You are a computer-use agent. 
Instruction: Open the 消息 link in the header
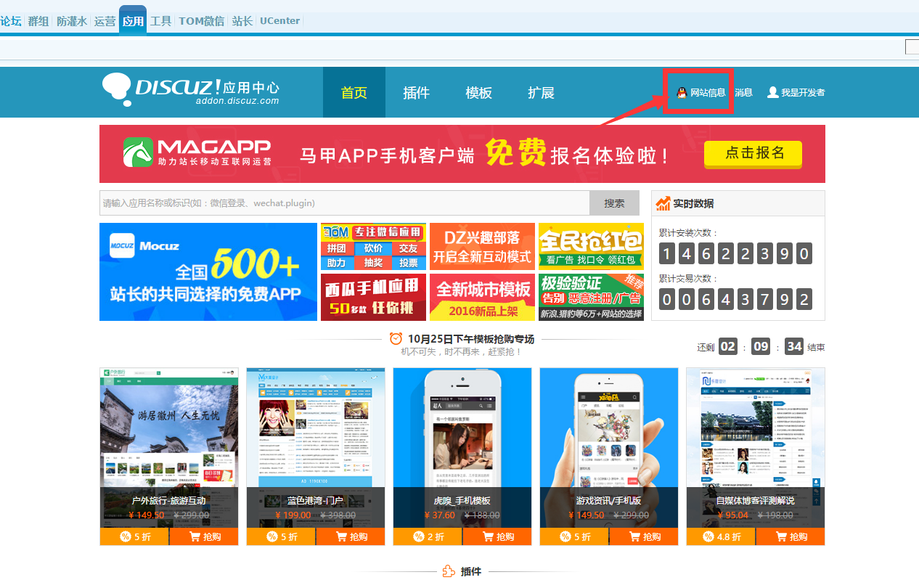click(x=743, y=93)
